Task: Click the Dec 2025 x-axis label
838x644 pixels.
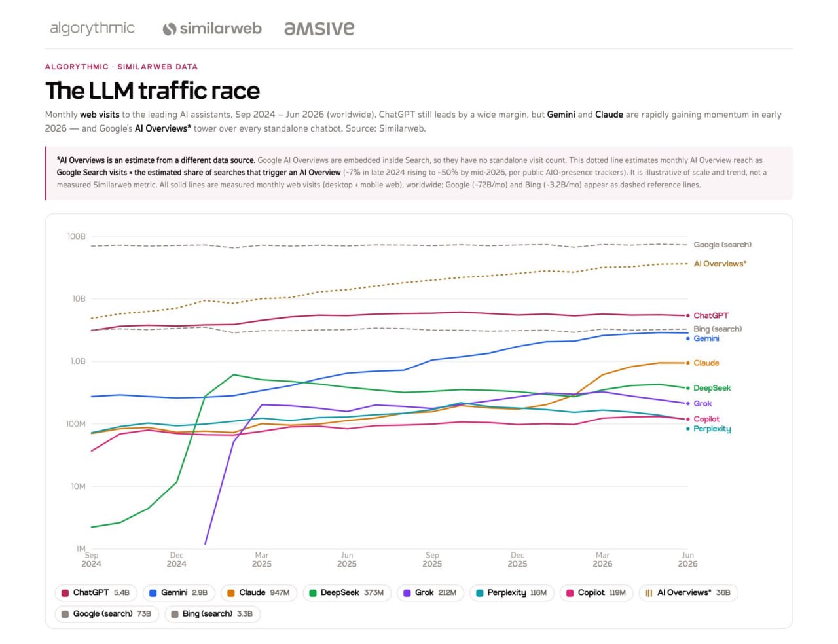Action: 517,560
